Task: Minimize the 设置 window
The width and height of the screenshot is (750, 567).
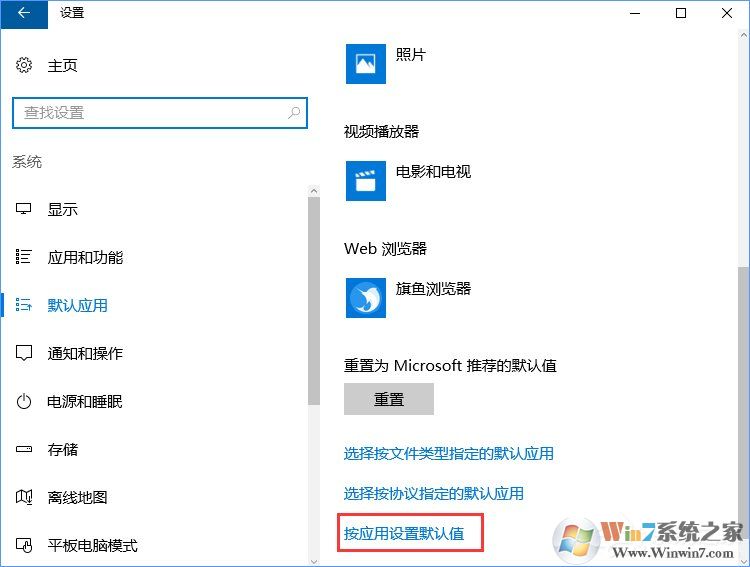Action: (635, 13)
